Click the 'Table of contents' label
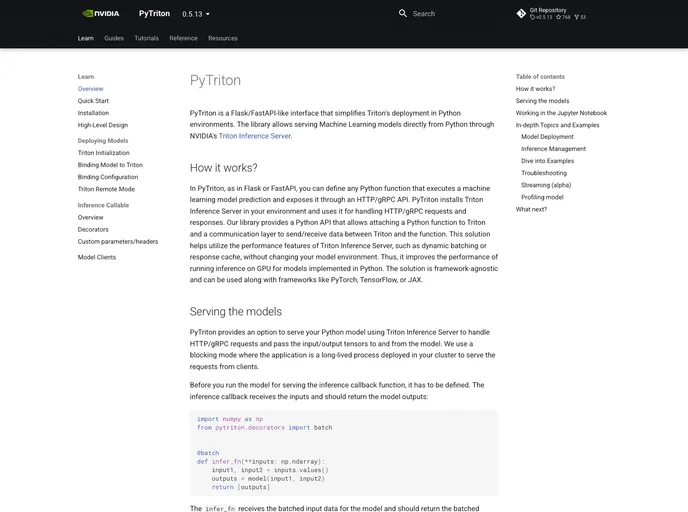The height and width of the screenshot is (512, 688). click(x=540, y=76)
